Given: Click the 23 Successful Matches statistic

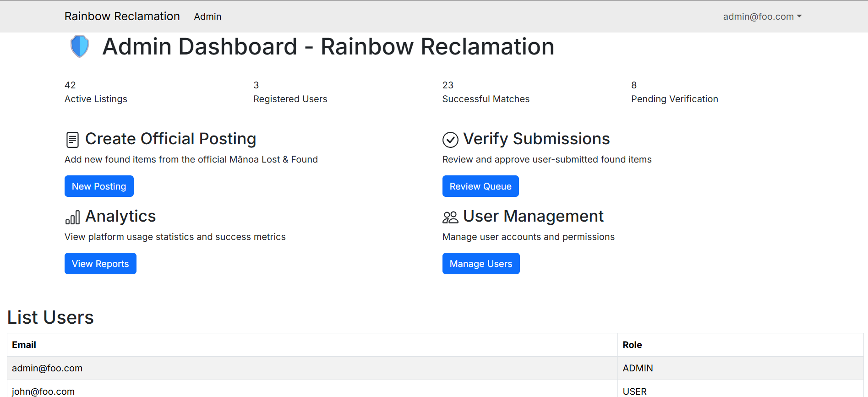Looking at the screenshot, I should [486, 92].
